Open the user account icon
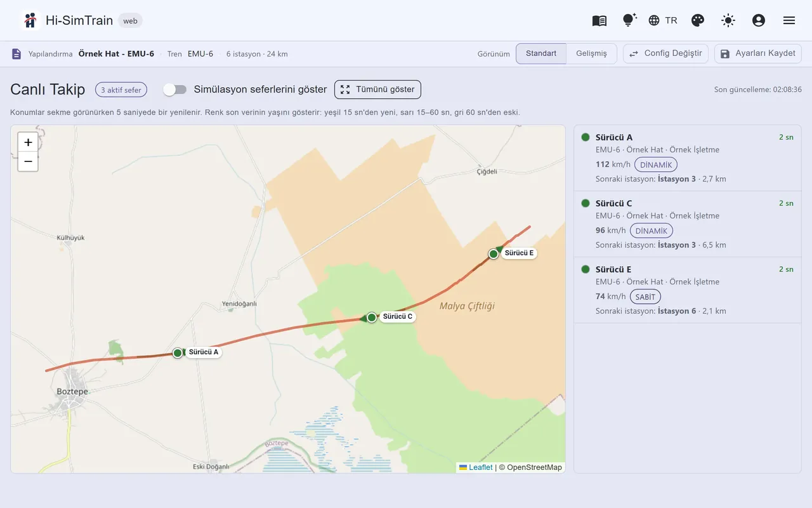 click(x=759, y=20)
